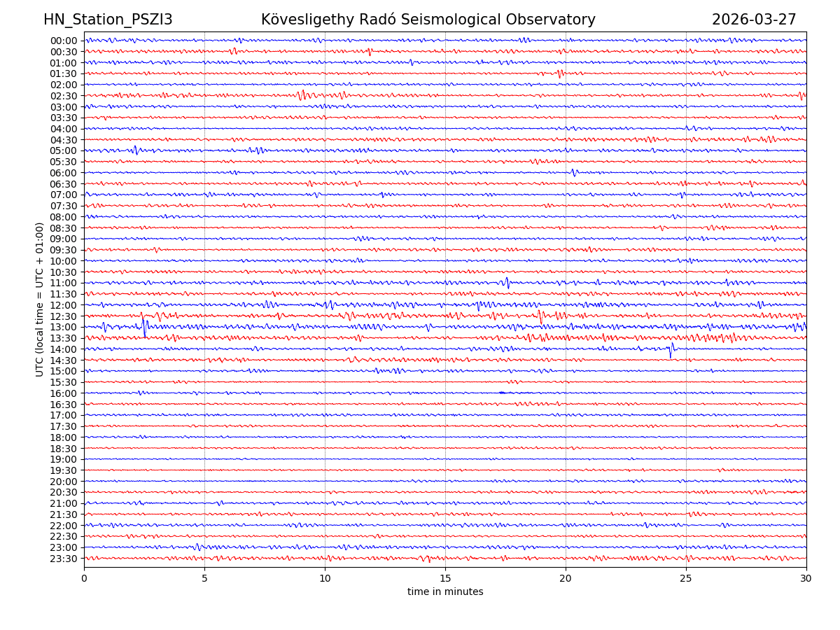840x630 pixels.
Task: Select the 23:30 row time label
Action: click(x=64, y=559)
